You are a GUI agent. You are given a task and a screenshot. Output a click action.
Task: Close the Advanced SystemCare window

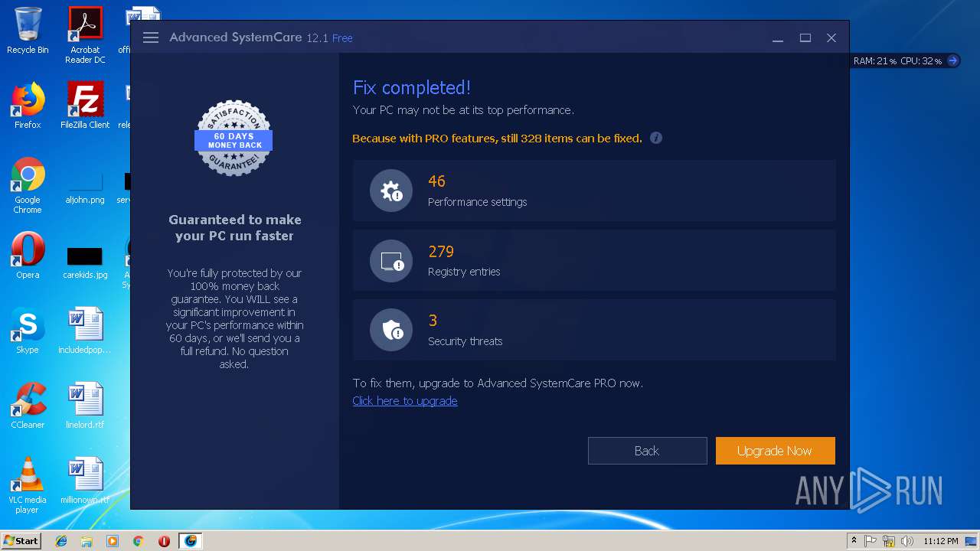831,37
